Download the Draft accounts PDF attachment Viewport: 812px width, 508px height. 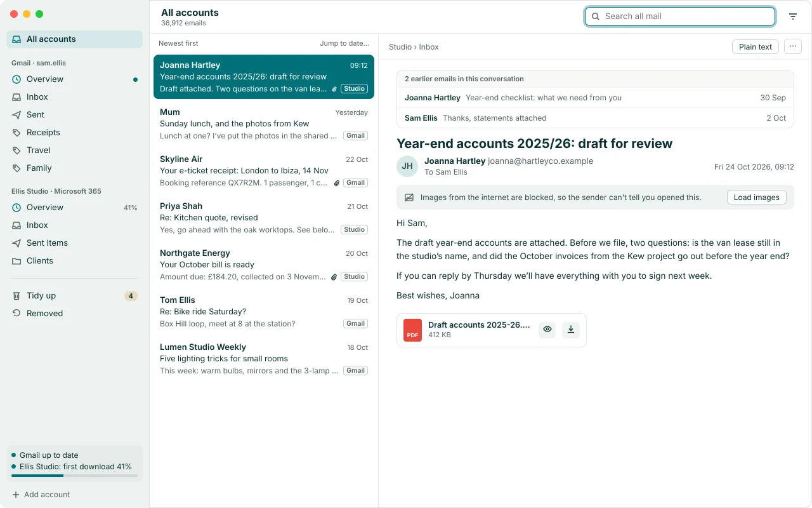[571, 330]
